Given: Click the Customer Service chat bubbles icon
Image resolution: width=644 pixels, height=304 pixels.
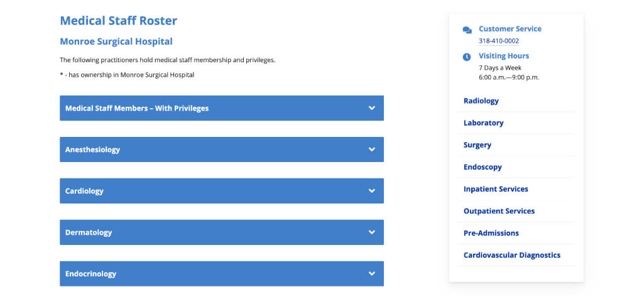Looking at the screenshot, I should (x=467, y=30).
